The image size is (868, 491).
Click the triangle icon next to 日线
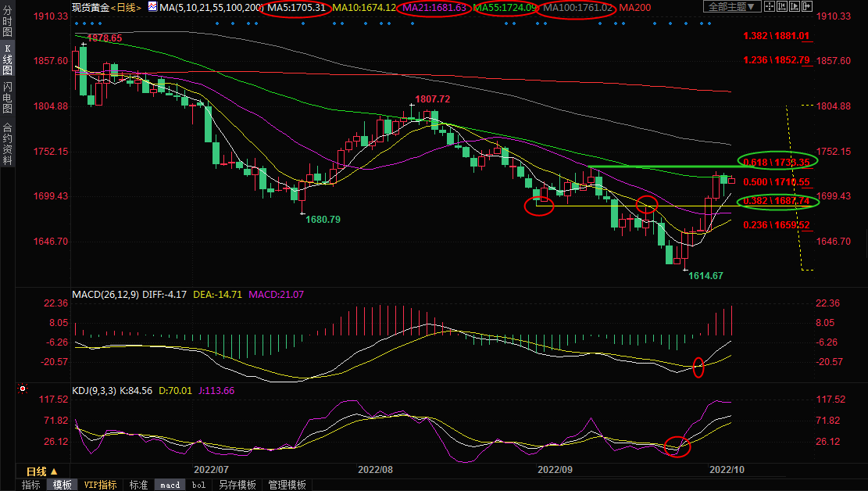click(54, 472)
